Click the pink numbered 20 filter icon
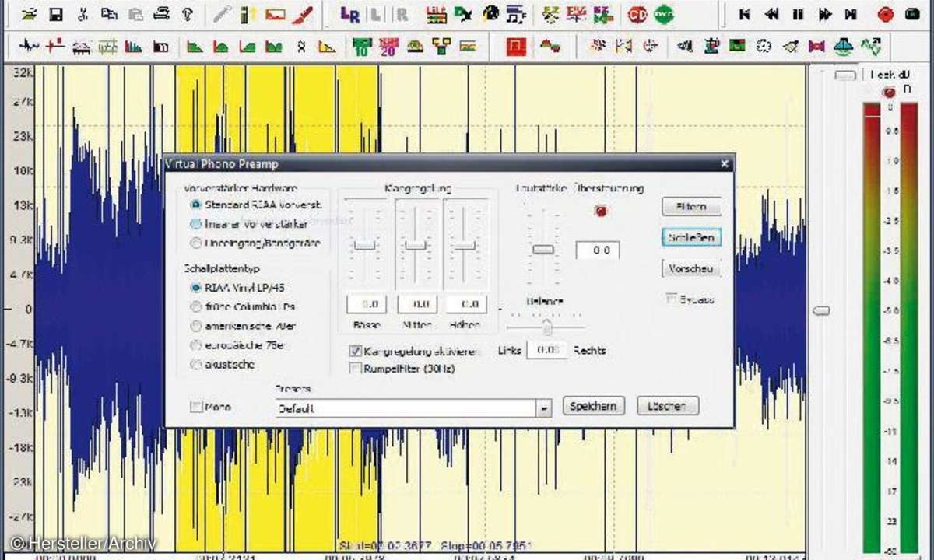934x560 pixels. pyautogui.click(x=388, y=47)
